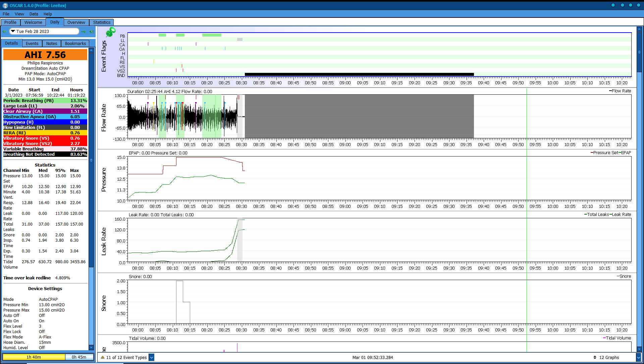Click the BND black bar in Event Flags

tap(359, 74)
